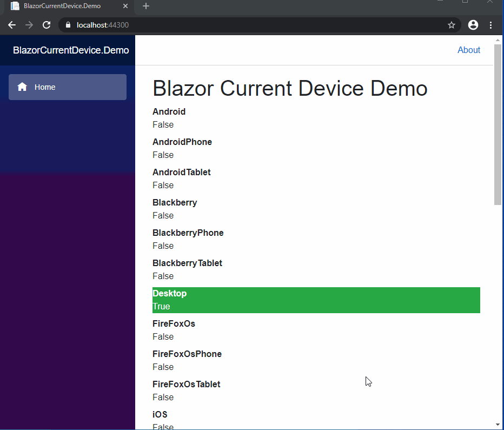Open the About link
504x430 pixels.
tap(469, 50)
